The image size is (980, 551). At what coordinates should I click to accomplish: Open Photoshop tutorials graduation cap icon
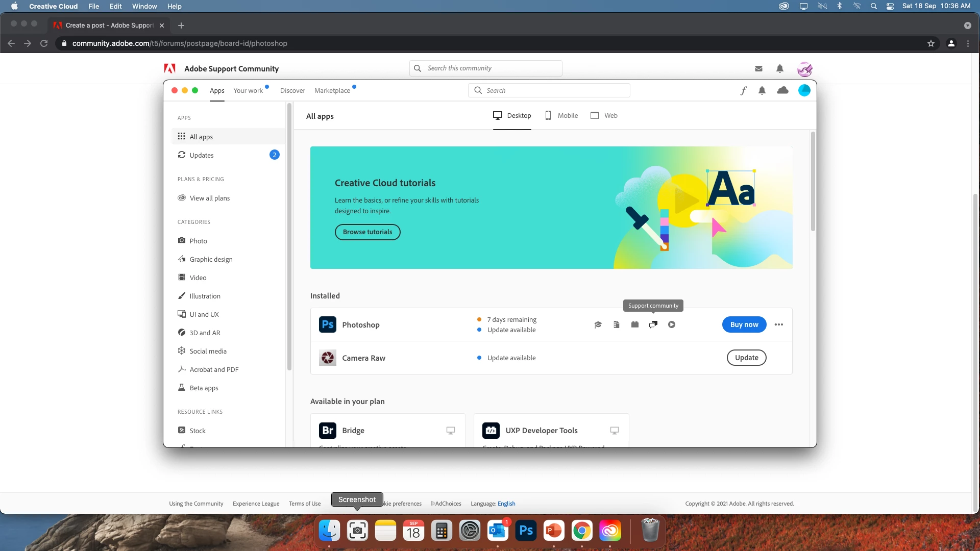pos(598,324)
